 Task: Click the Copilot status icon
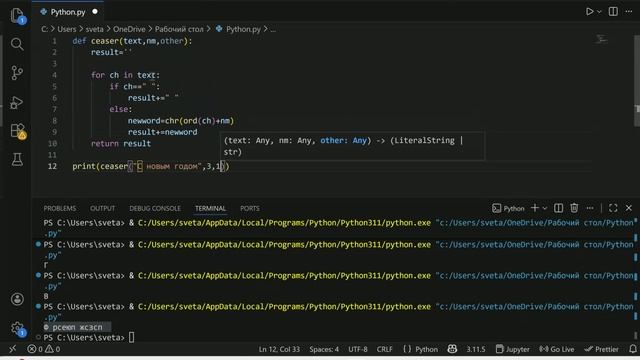pyautogui.click(x=452, y=349)
